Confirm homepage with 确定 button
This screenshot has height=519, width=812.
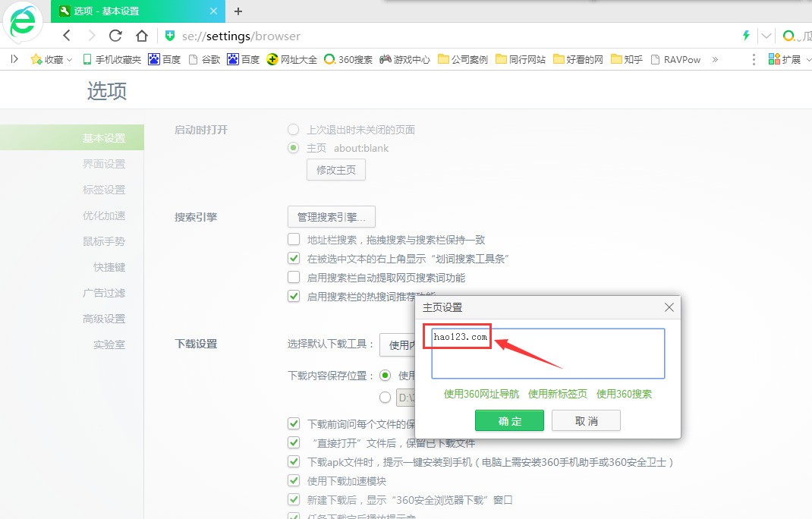pyautogui.click(x=509, y=420)
